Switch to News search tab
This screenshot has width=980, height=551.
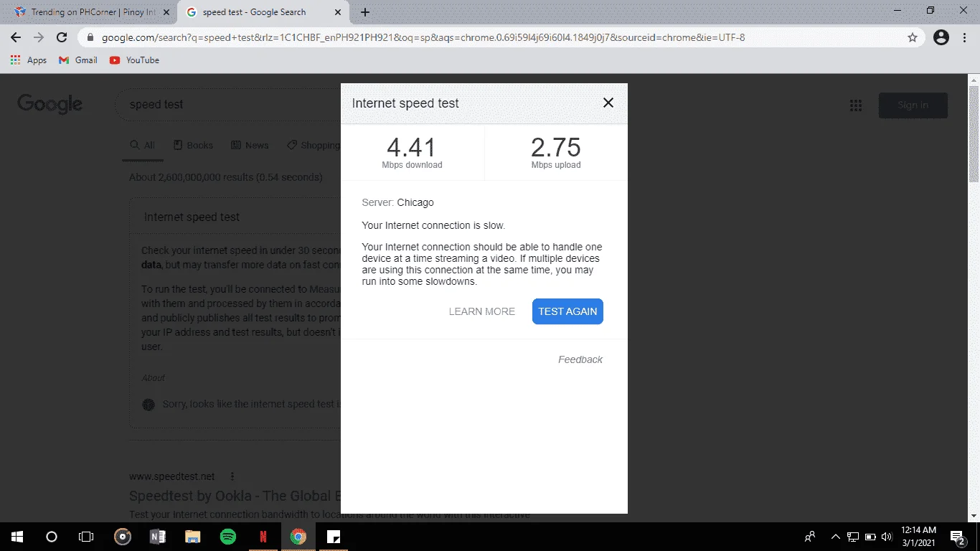pos(250,145)
